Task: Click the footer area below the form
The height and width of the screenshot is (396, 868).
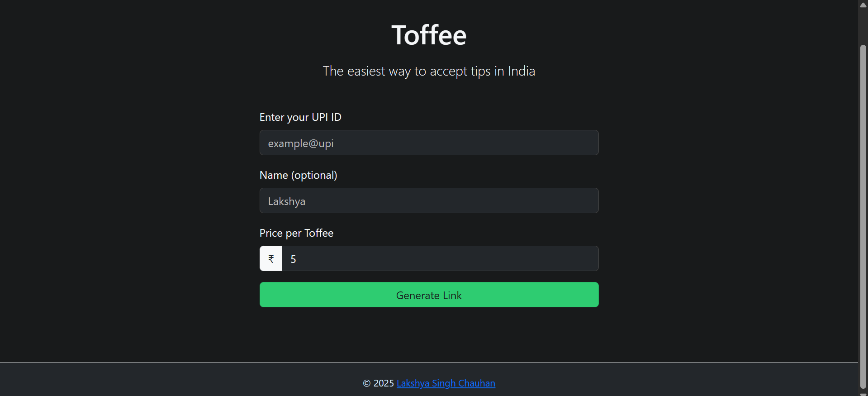Action: click(x=429, y=379)
